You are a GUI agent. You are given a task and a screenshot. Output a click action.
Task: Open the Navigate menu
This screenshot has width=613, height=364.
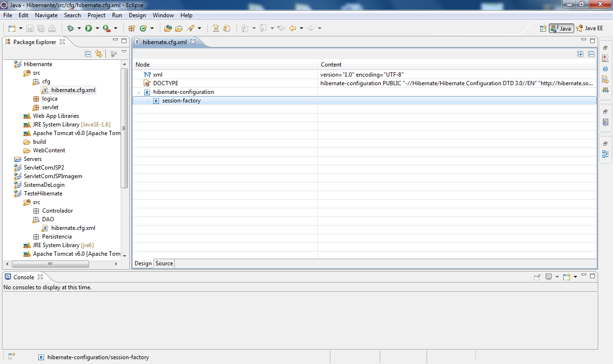click(46, 15)
